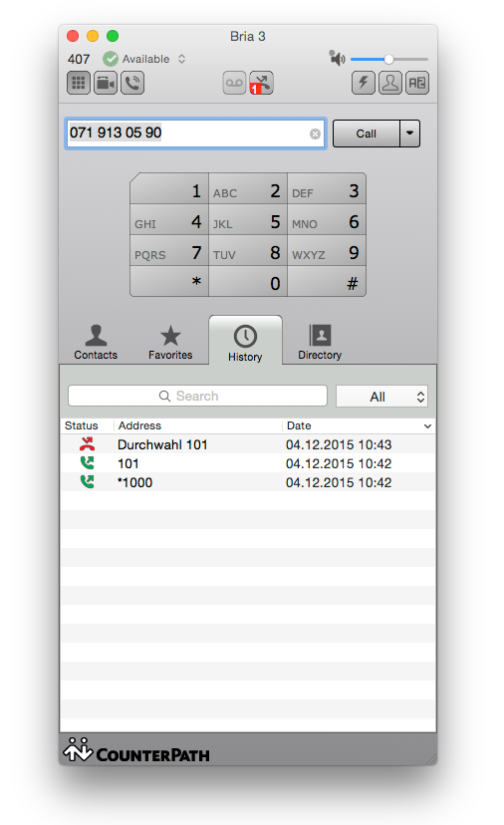Click the phone handset toolbar icon
The width and height of the screenshot is (504, 825).
pyautogui.click(x=132, y=83)
